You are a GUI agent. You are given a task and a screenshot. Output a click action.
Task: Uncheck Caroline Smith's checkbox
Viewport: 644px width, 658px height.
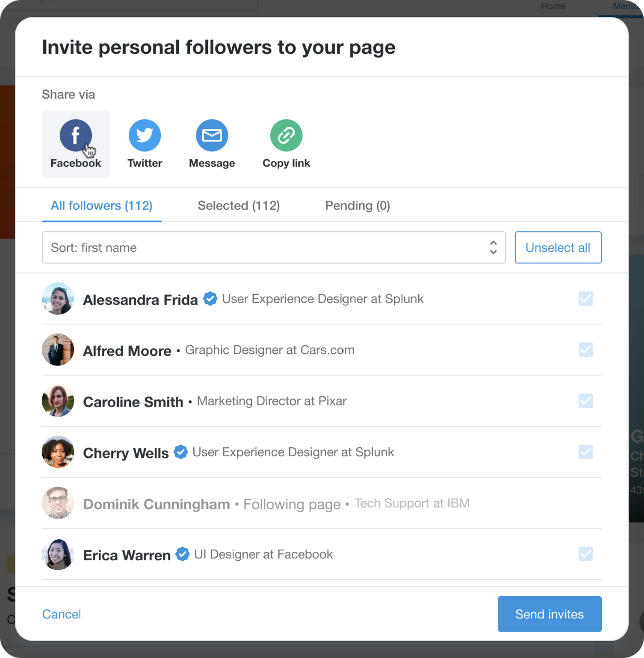[x=585, y=401]
